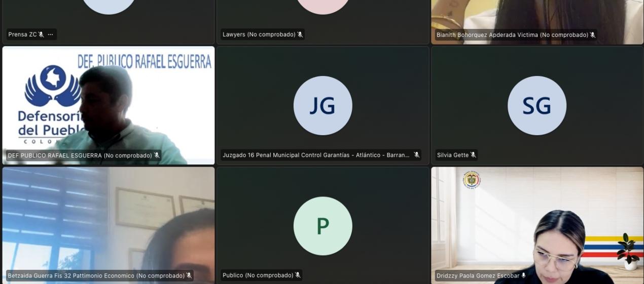This screenshot has width=644, height=284.
Task: Open more options for Prensa ZC
Action: click(50, 35)
